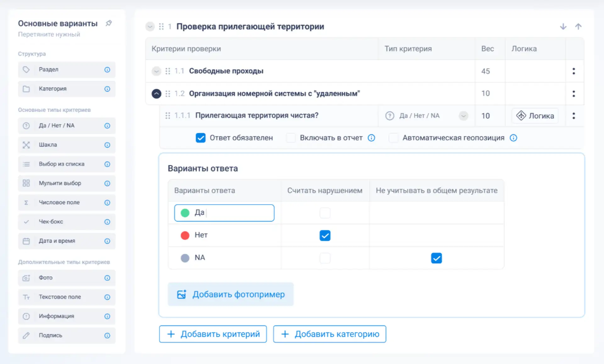Enable Включать в отчет checkbox
604x364 pixels.
click(x=291, y=138)
